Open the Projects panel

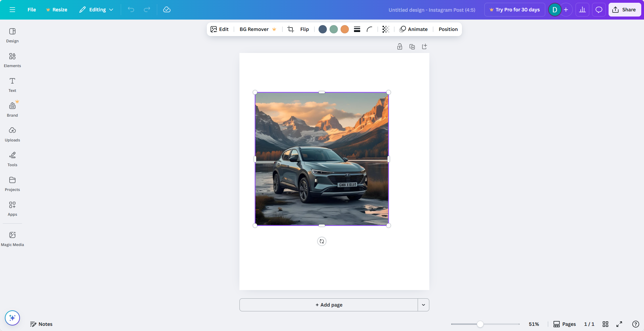12,183
